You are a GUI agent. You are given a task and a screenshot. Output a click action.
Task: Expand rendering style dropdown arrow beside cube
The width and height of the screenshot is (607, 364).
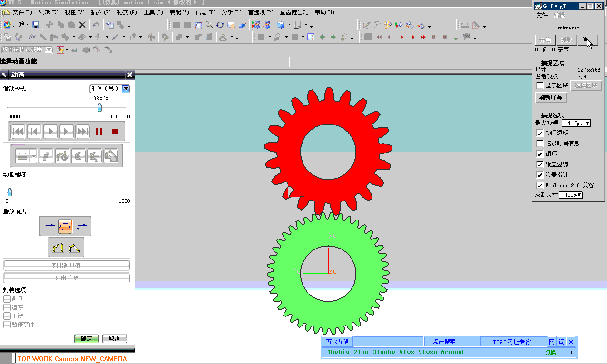pyautogui.click(x=289, y=26)
